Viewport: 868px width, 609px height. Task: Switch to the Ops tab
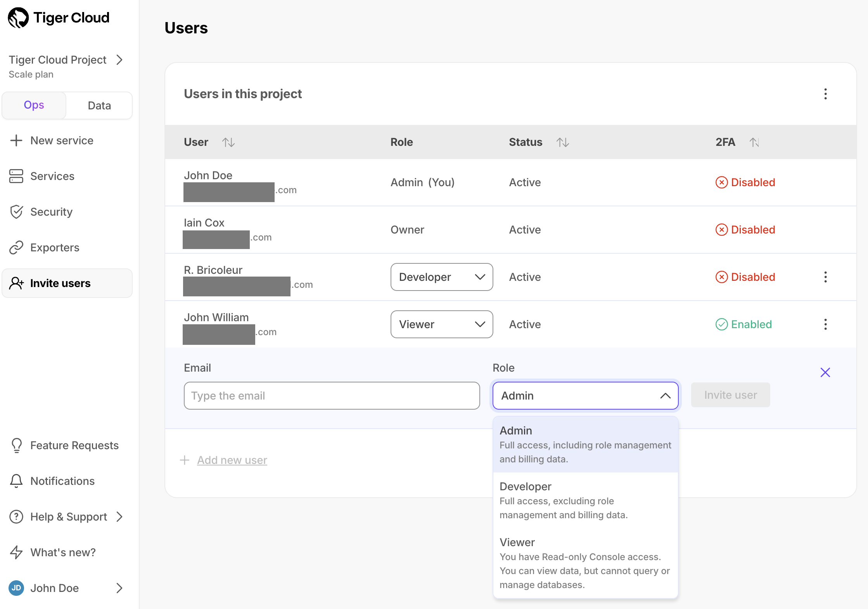tap(34, 105)
